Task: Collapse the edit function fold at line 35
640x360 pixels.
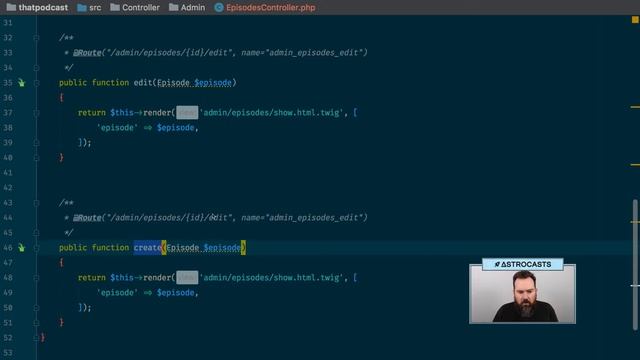Action: click(x=36, y=83)
